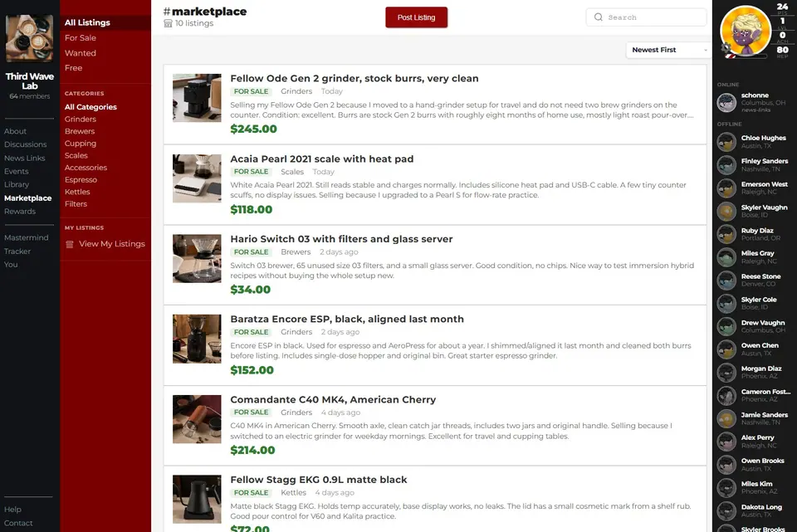797x532 pixels.
Task: Choose the Kettles category
Action: point(77,192)
